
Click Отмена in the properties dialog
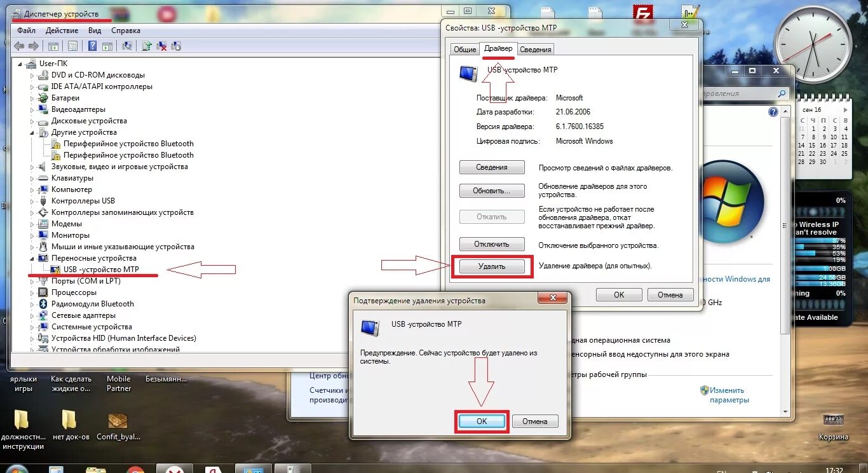coord(670,295)
